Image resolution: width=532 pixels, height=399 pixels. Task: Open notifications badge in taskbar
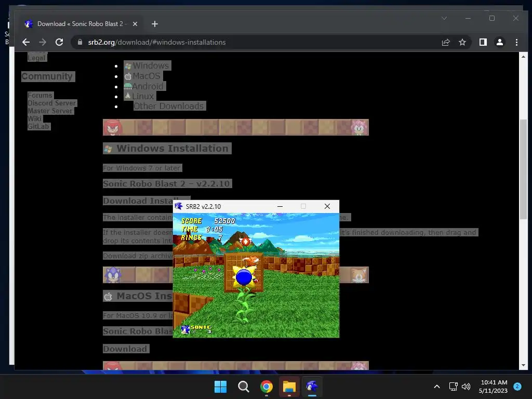coord(517,386)
